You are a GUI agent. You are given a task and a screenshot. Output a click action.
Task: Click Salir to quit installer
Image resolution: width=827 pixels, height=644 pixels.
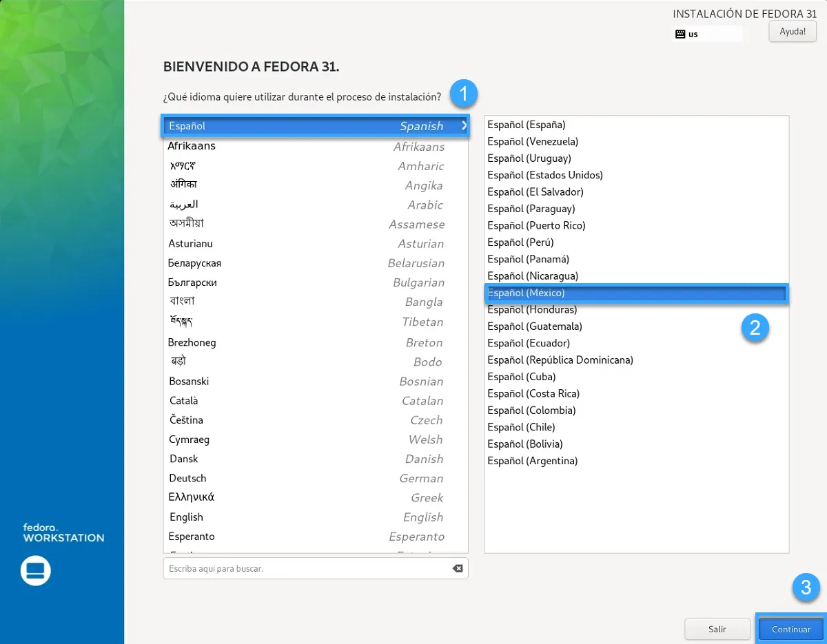click(717, 629)
